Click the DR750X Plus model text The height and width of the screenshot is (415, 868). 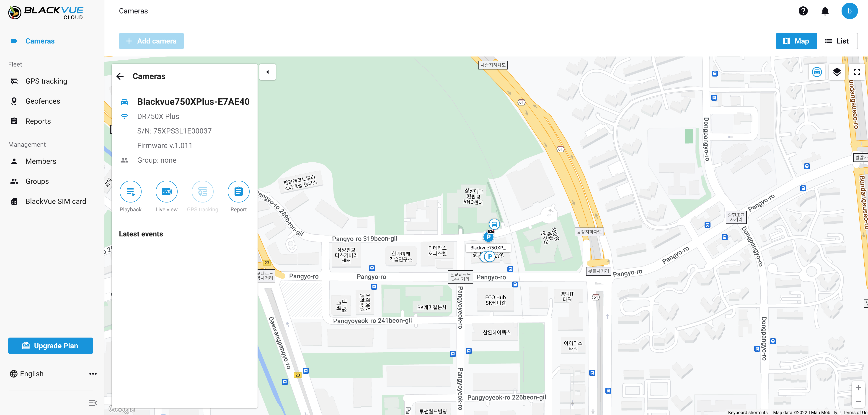pyautogui.click(x=158, y=116)
